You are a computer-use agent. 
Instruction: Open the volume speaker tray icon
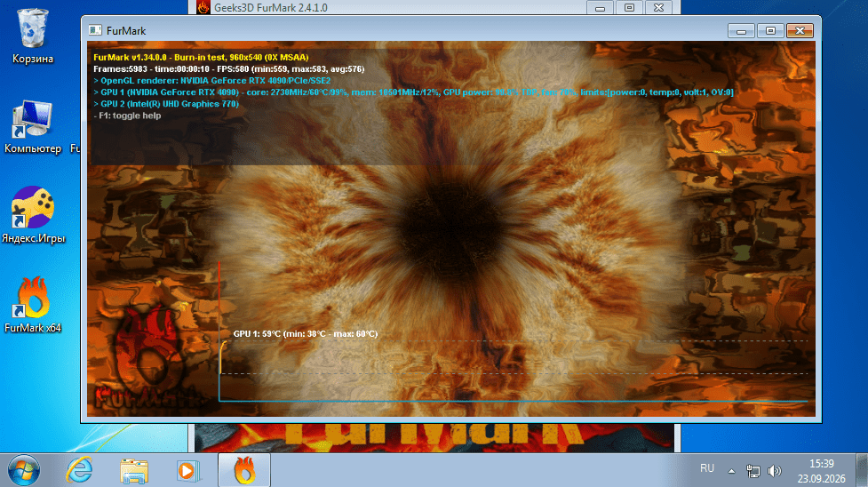(775, 471)
